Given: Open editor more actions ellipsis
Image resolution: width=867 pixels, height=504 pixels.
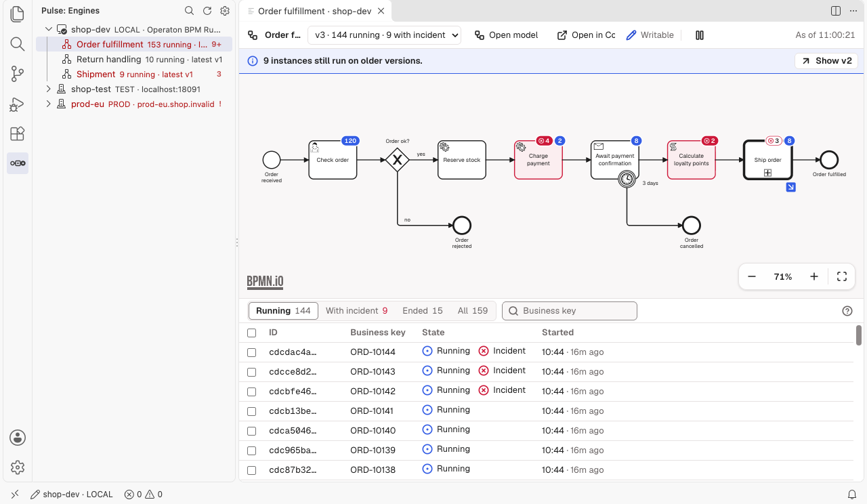Looking at the screenshot, I should (853, 11).
